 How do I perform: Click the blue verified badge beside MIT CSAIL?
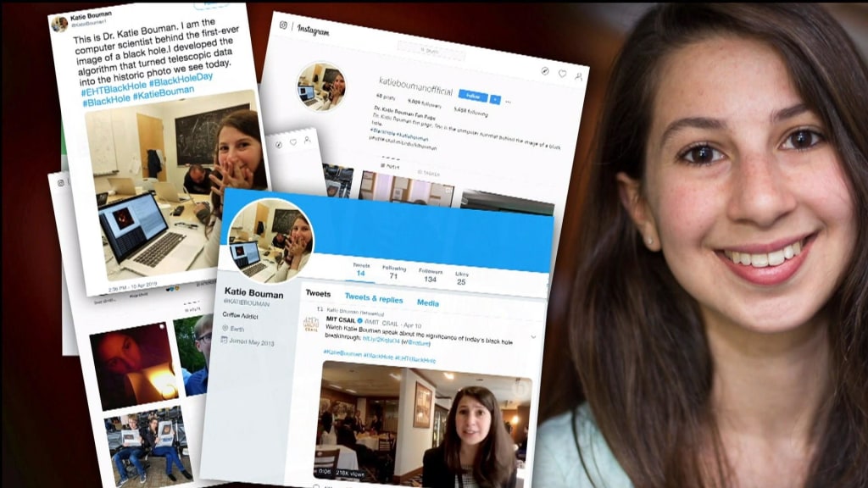pyautogui.click(x=359, y=320)
